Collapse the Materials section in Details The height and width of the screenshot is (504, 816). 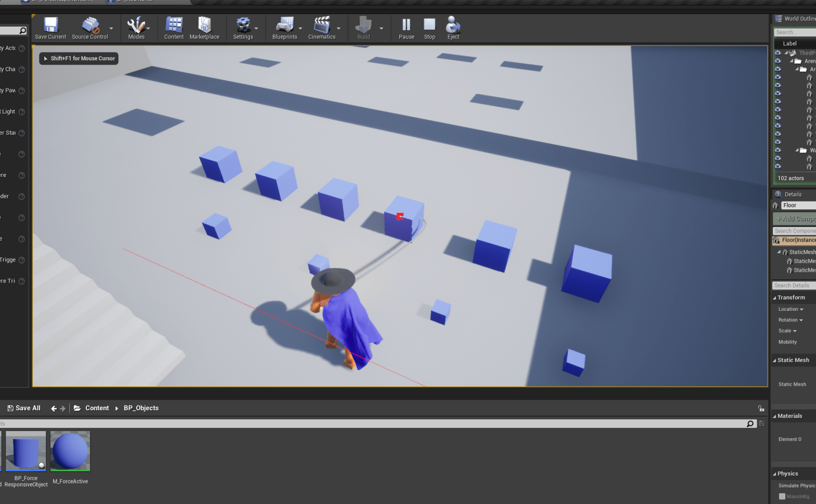click(x=774, y=416)
